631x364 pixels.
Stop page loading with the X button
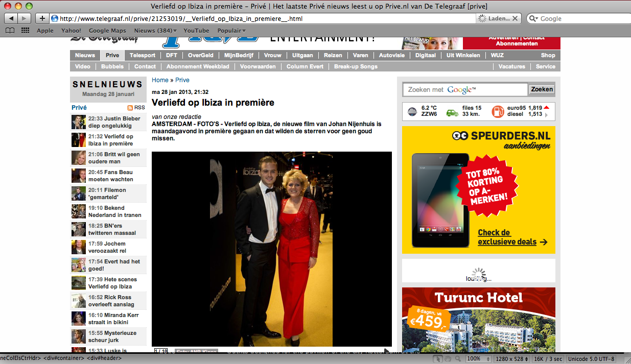pyautogui.click(x=515, y=18)
